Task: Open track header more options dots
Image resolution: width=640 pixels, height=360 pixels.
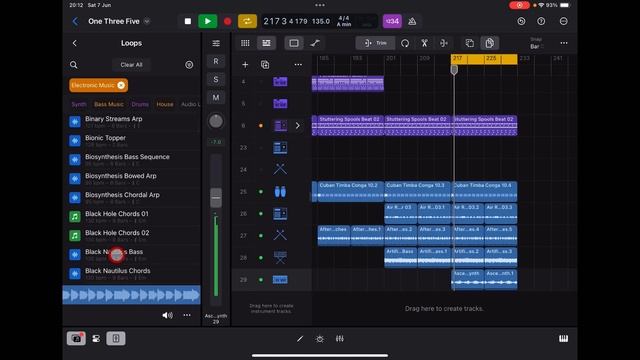Action: click(298, 64)
